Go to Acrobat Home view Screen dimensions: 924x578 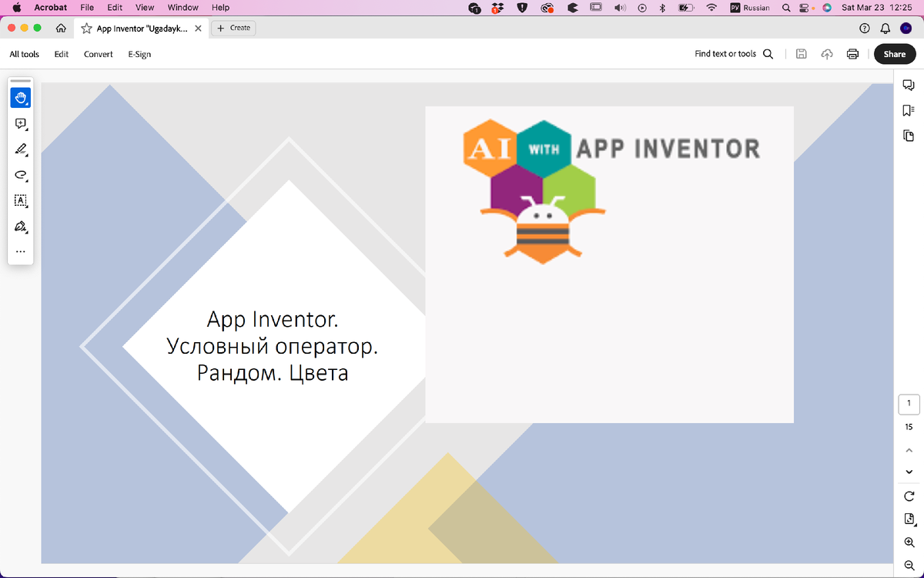pyautogui.click(x=61, y=28)
